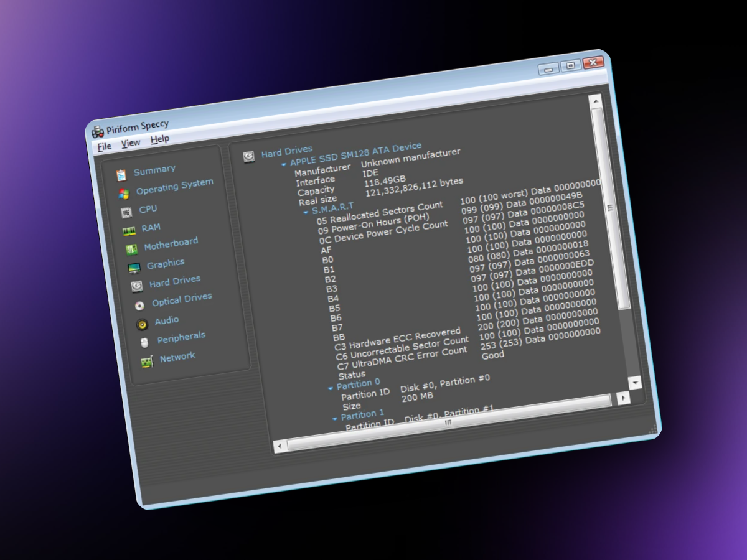Click the CPU chip icon
This screenshot has width=747, height=560.
(x=126, y=212)
